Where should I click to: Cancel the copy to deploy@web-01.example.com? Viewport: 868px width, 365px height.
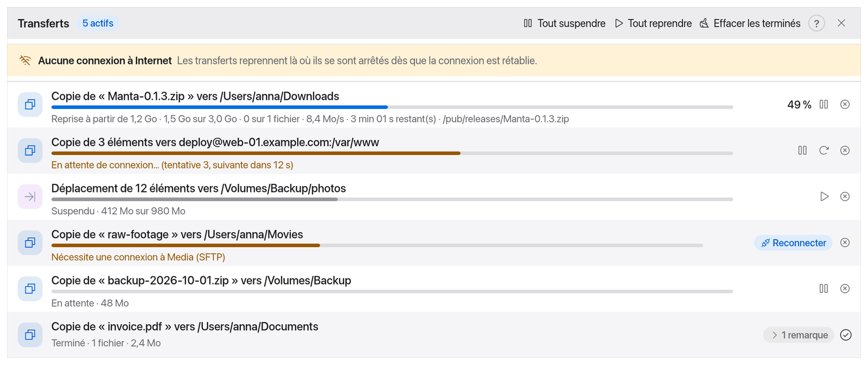(845, 151)
